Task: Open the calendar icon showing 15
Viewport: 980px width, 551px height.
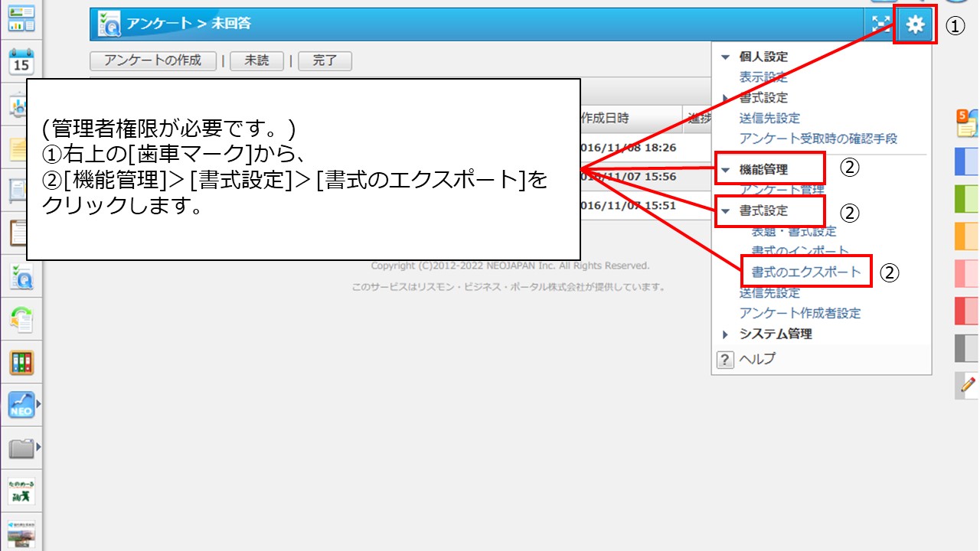Action: pos(21,61)
